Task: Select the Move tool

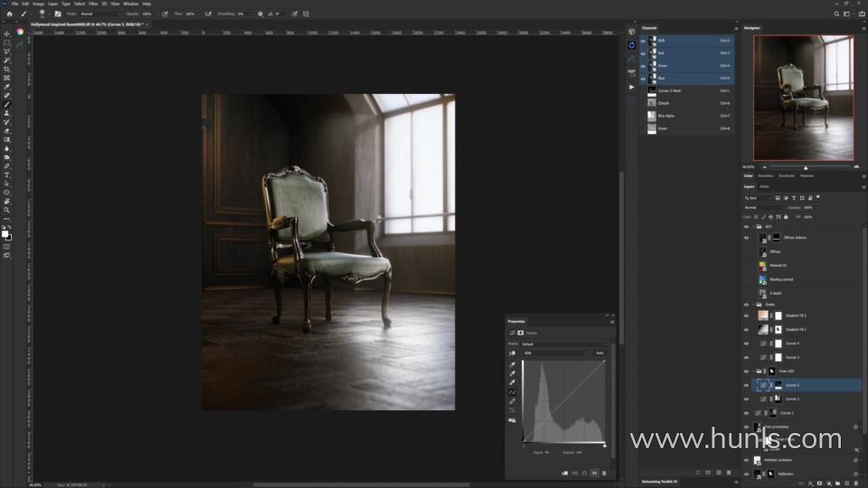Action: pyautogui.click(x=7, y=34)
